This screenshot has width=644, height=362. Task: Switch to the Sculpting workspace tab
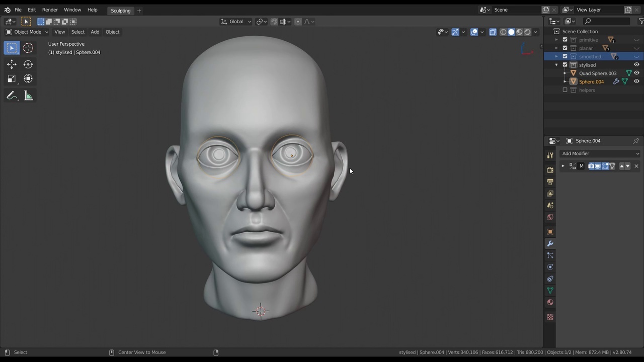click(x=120, y=10)
